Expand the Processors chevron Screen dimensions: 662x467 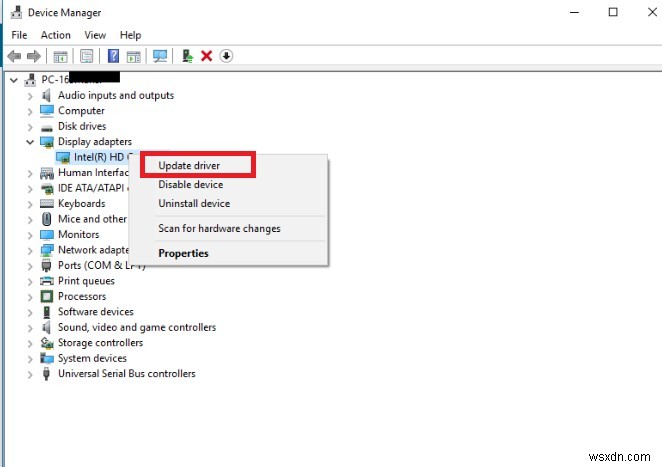pyautogui.click(x=30, y=297)
